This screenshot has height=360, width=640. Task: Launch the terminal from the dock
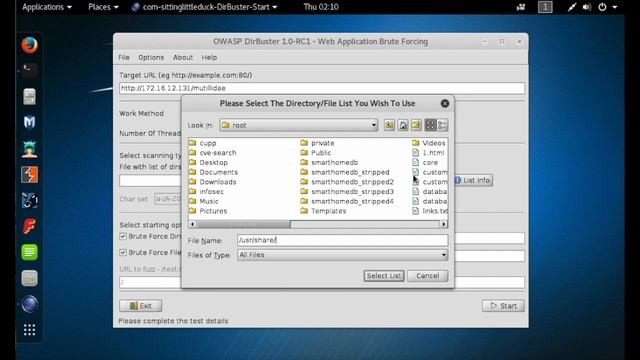coord(29,70)
